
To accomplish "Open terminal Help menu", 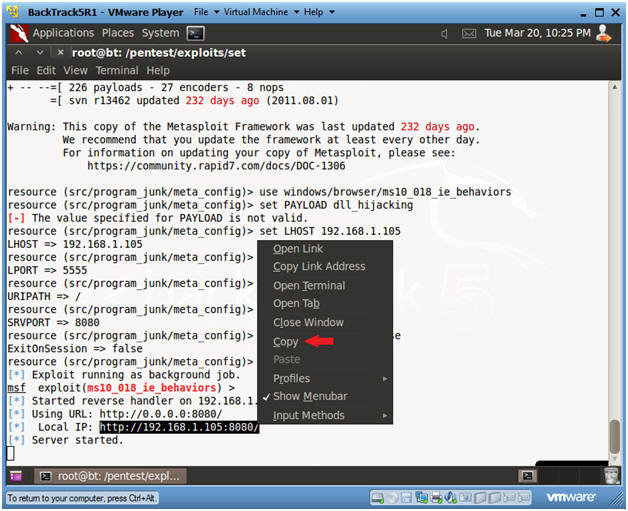I will tap(158, 70).
